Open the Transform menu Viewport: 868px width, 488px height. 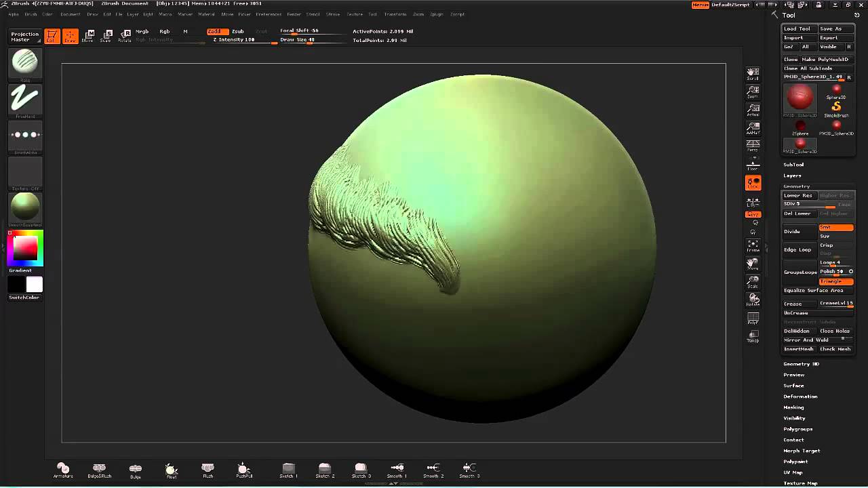pyautogui.click(x=395, y=14)
